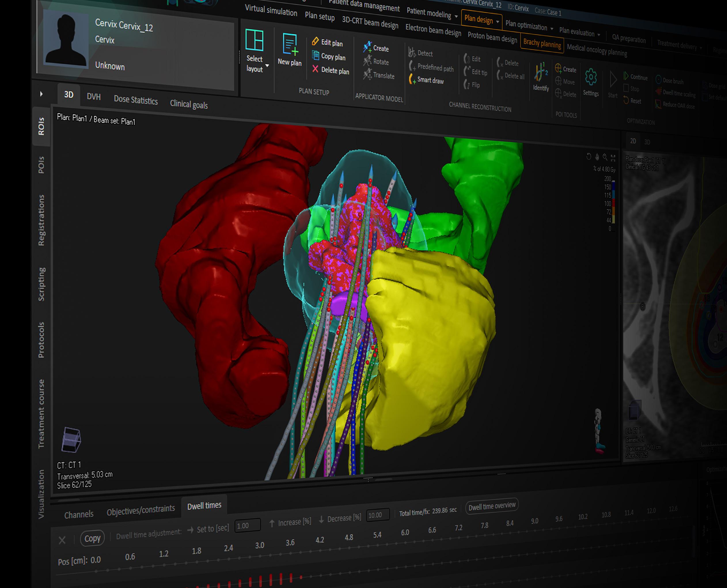Click the red 100% dose color swatch
Screen dimensions: 727x588
(x=614, y=203)
